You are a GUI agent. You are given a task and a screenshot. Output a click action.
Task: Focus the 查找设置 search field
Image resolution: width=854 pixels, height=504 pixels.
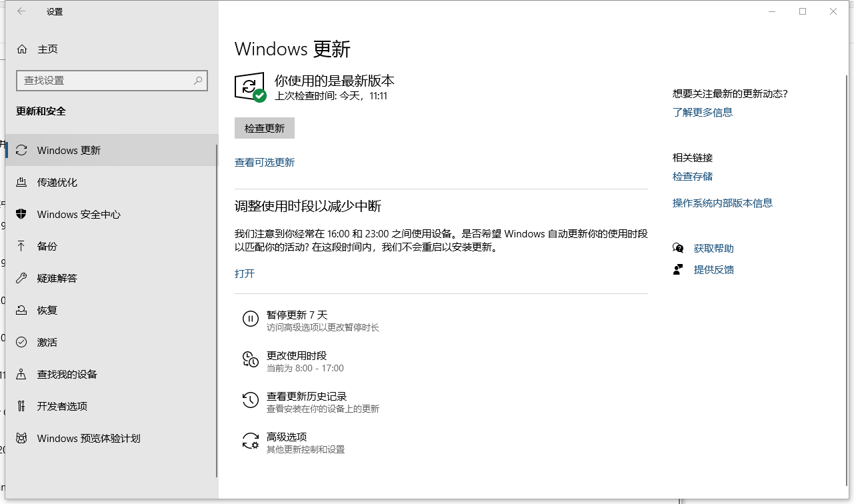tap(112, 81)
